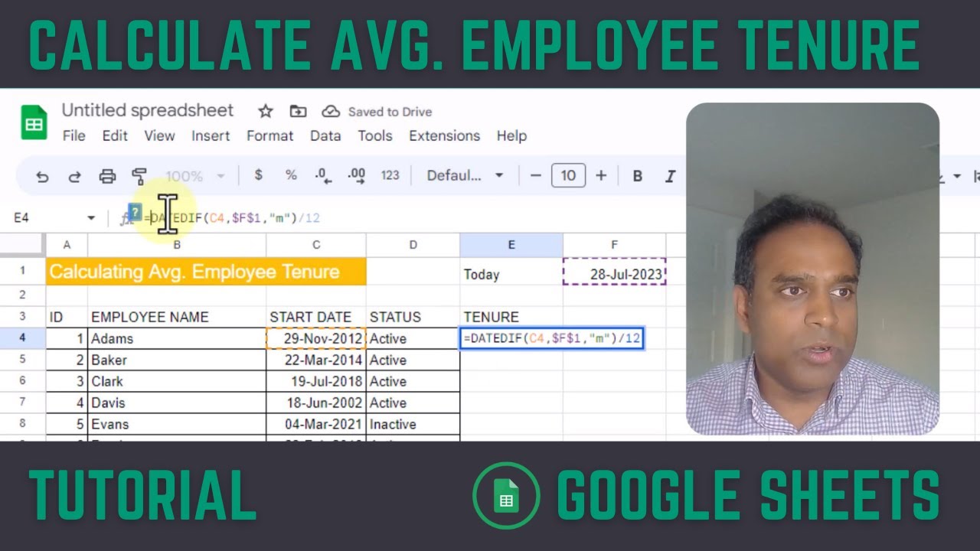Click the font size field showing 10
980x551 pixels.
568,175
